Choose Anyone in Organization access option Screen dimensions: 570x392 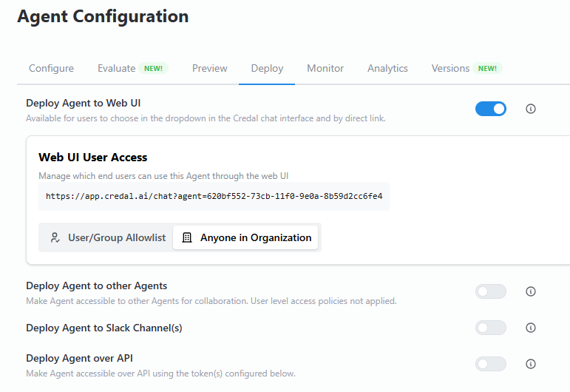point(246,238)
